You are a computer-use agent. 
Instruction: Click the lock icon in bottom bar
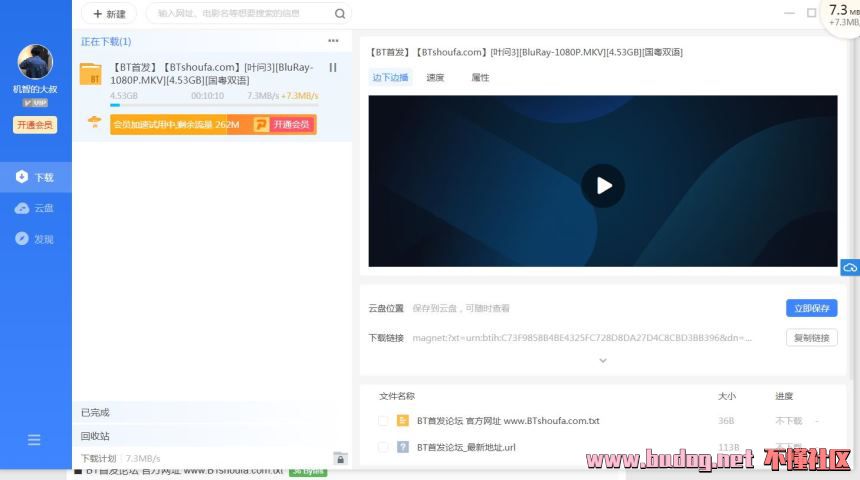tap(340, 459)
